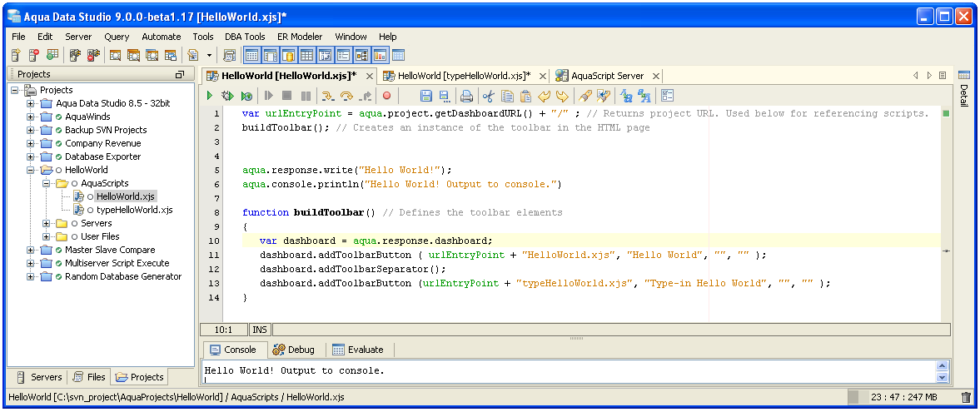Collapse the HelloWorld project node

coord(31,170)
